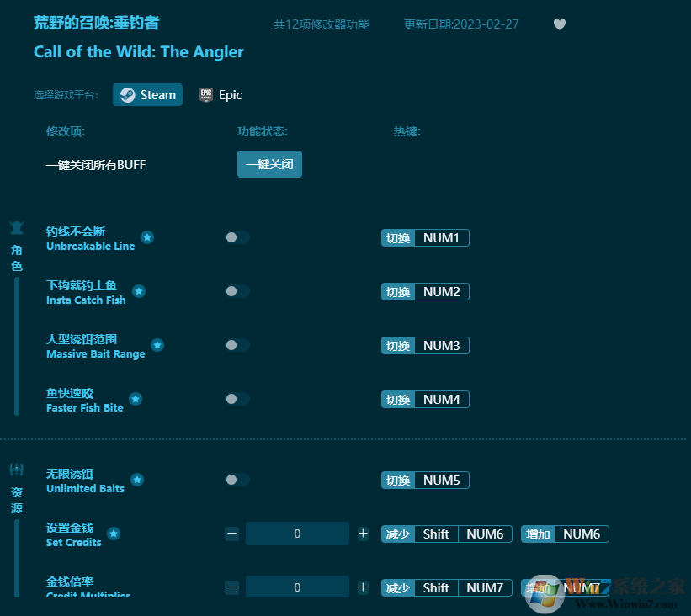
Task: Click the star icon beside Unlimited Baits
Action: (137, 480)
